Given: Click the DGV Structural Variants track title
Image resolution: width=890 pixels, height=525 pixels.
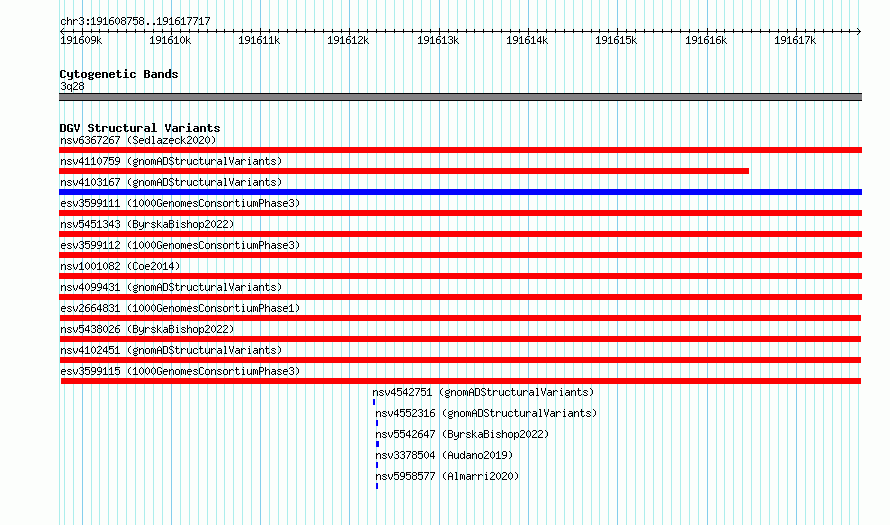Looking at the screenshot, I should pos(140,128).
